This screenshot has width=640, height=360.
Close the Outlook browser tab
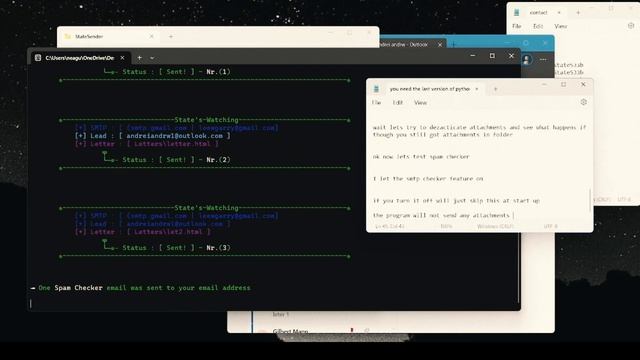click(x=440, y=44)
